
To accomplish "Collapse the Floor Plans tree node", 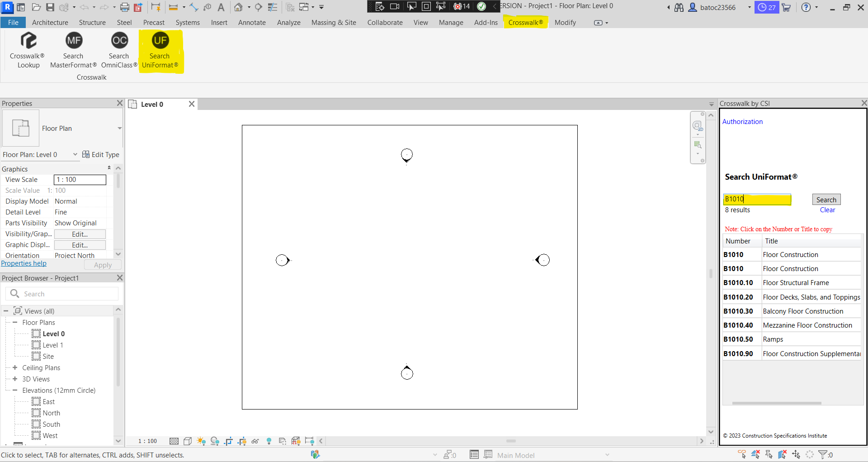I will pyautogui.click(x=15, y=323).
